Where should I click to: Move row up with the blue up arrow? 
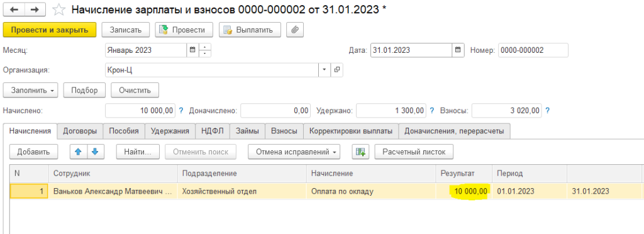(x=78, y=152)
